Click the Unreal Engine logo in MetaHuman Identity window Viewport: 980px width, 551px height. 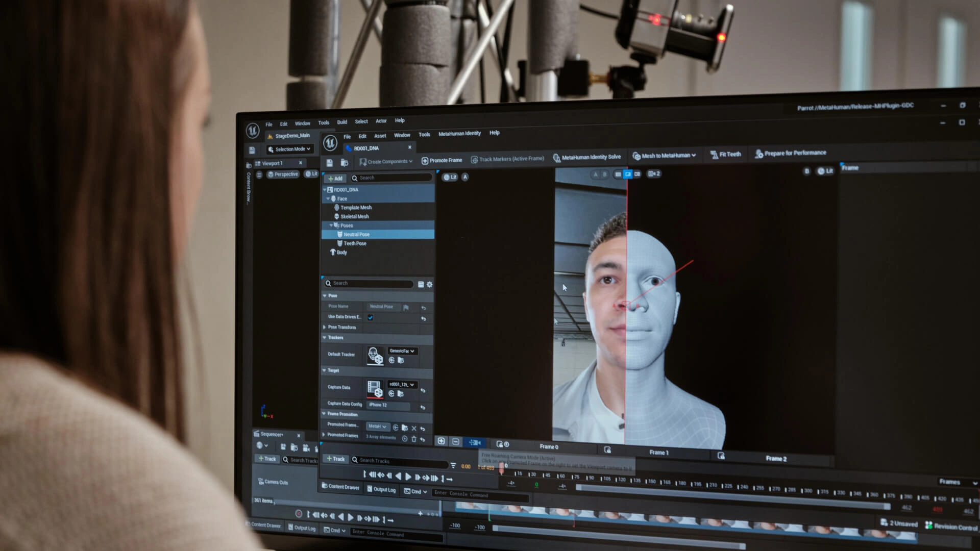(x=330, y=143)
